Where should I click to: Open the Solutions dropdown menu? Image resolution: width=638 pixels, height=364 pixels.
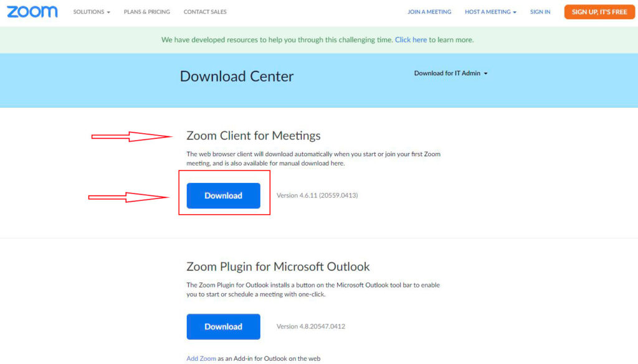coord(92,12)
